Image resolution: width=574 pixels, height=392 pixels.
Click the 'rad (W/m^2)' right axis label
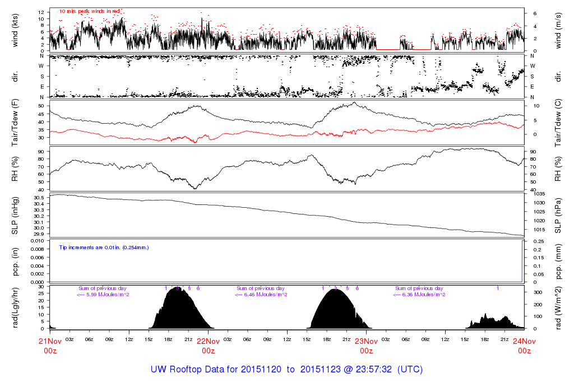tap(559, 307)
